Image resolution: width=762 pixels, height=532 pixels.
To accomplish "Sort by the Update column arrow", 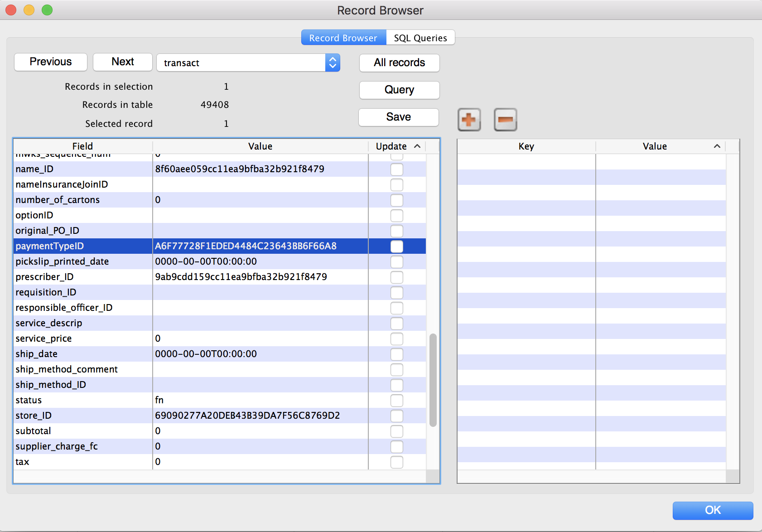I will coord(417,146).
